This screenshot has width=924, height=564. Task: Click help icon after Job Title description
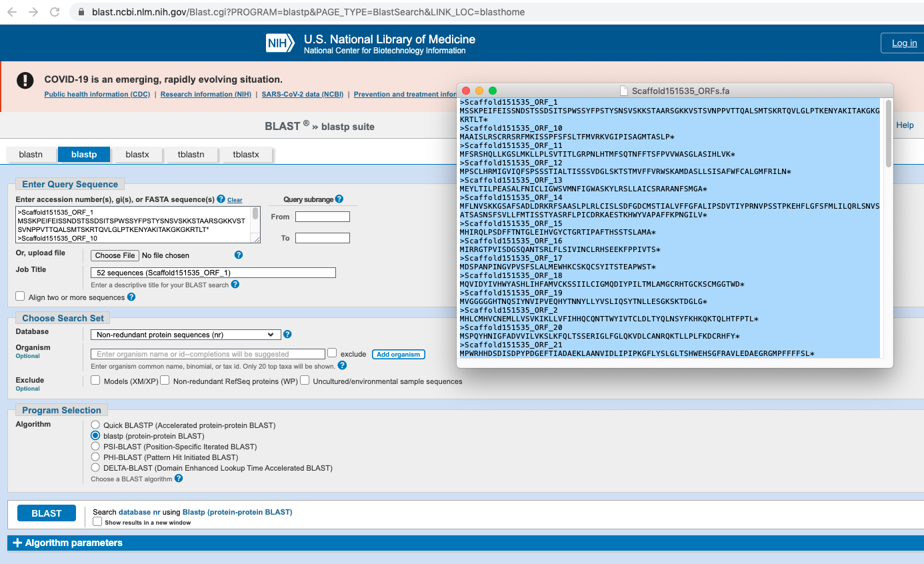(x=235, y=284)
